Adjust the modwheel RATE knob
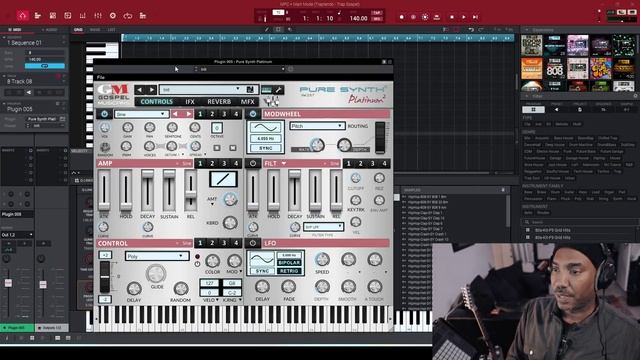The height and width of the screenshot is (360, 640). pyautogui.click(x=317, y=144)
